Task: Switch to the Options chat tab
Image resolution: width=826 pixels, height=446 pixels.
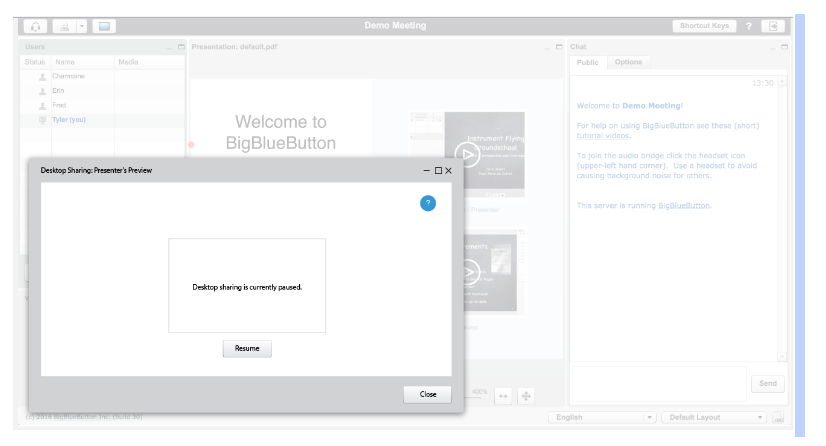Action: pyautogui.click(x=628, y=62)
